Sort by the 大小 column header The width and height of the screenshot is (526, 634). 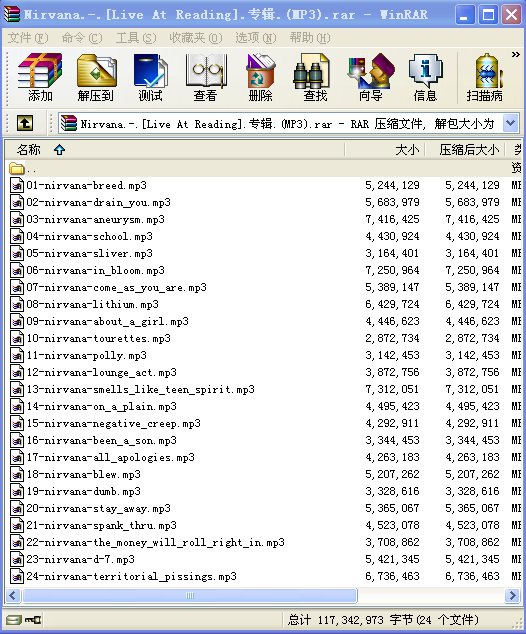(x=385, y=150)
